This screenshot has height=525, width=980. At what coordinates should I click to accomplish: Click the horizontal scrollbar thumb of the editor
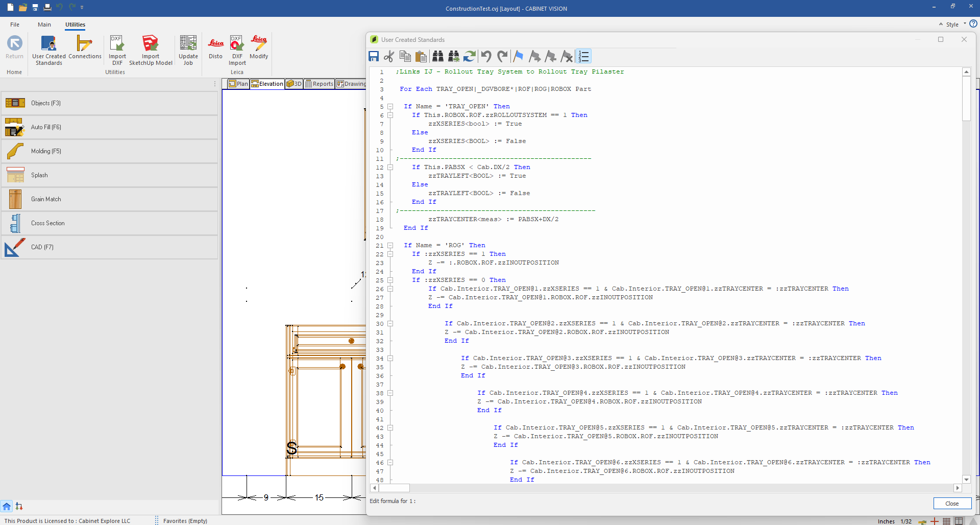click(394, 488)
